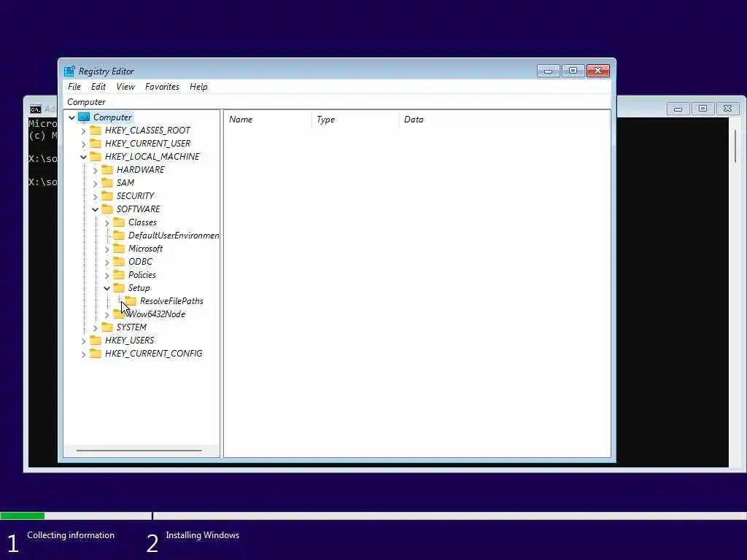Screen dimensions: 747x560
Task: Click the Installing Windows step label
Action: 203,535
